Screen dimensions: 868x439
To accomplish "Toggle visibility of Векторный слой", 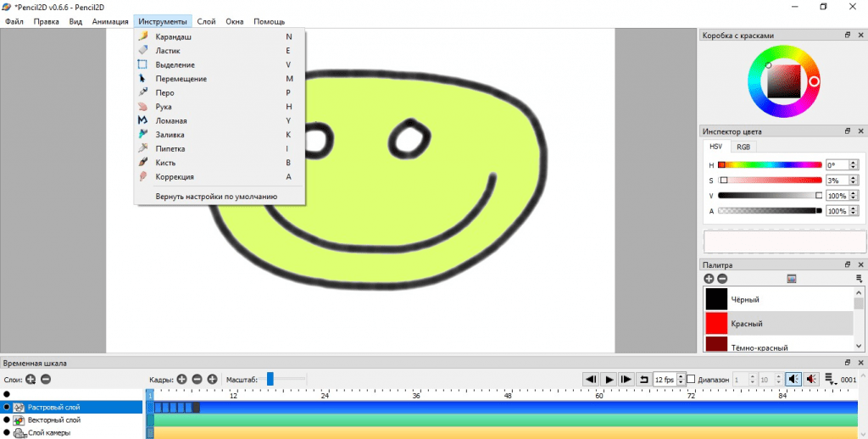I will pos(7,420).
